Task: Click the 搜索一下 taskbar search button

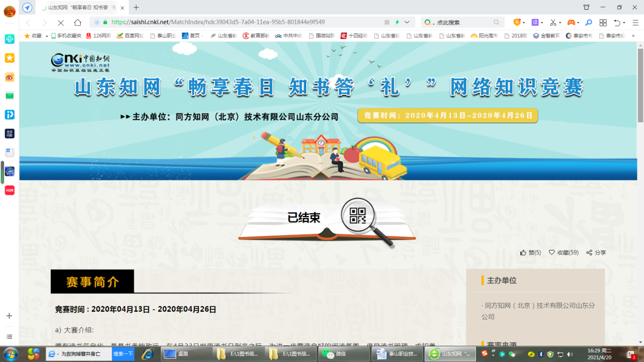Action: pos(123,354)
